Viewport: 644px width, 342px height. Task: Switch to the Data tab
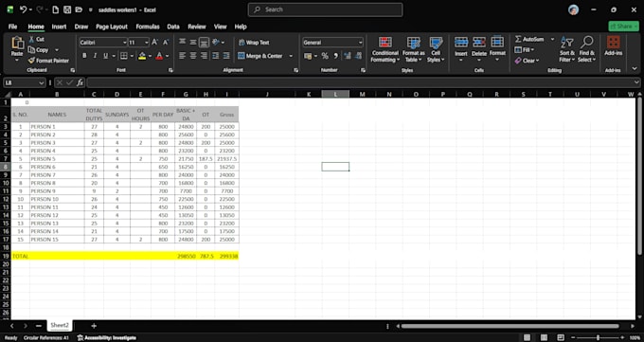(173, 27)
